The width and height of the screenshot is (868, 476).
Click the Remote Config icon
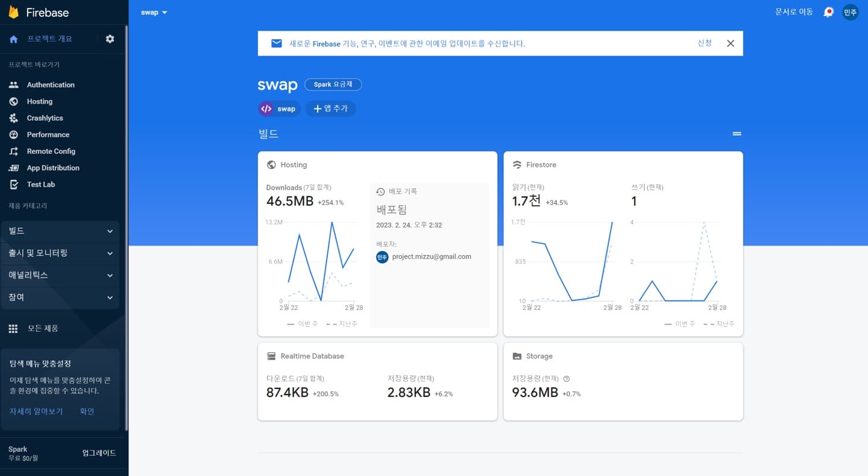click(x=14, y=151)
